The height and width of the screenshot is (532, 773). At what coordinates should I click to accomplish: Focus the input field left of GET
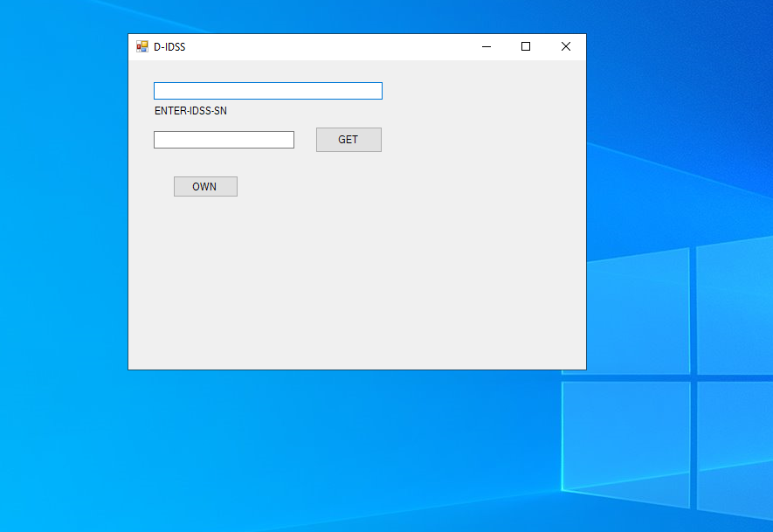tap(224, 140)
